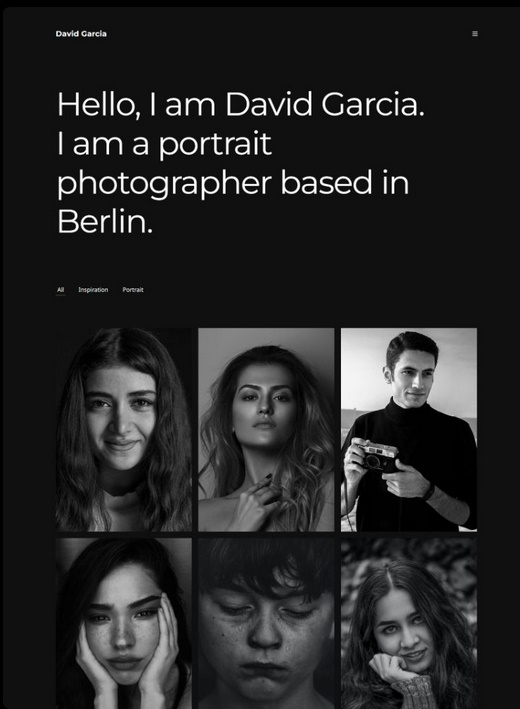Click the word 'Berlin.' in the headline
Viewport: 520px width, 709px height.
105,222
